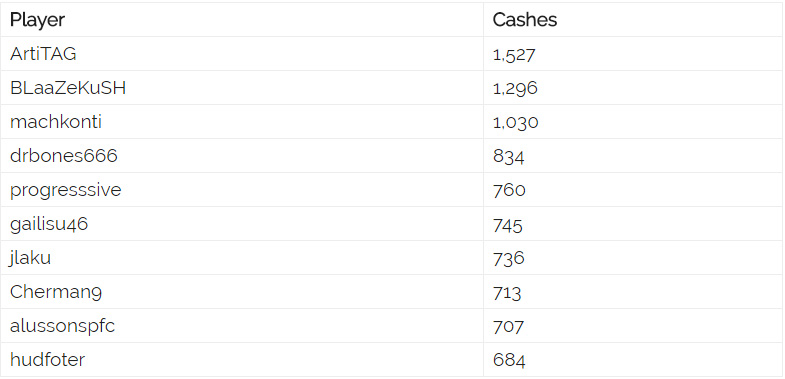Select the 745 cashes cell

634,224
